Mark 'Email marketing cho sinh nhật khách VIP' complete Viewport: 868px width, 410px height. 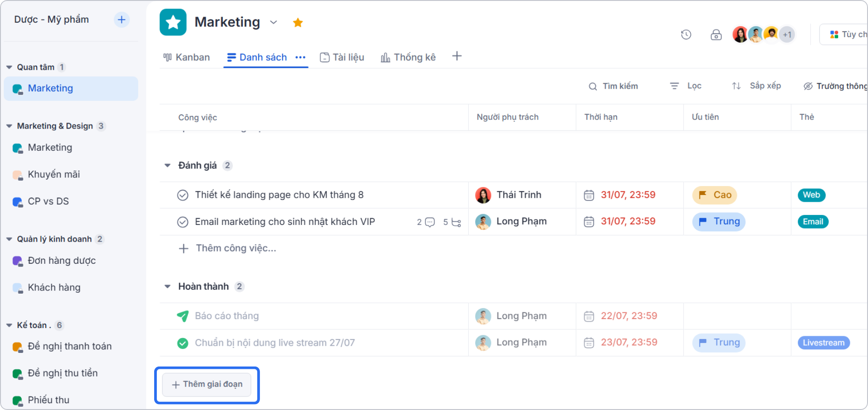pyautogui.click(x=183, y=222)
